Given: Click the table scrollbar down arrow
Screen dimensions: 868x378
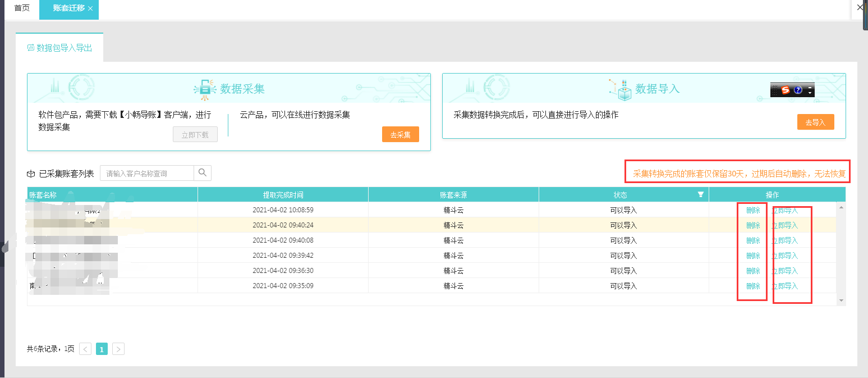Looking at the screenshot, I should [841, 301].
